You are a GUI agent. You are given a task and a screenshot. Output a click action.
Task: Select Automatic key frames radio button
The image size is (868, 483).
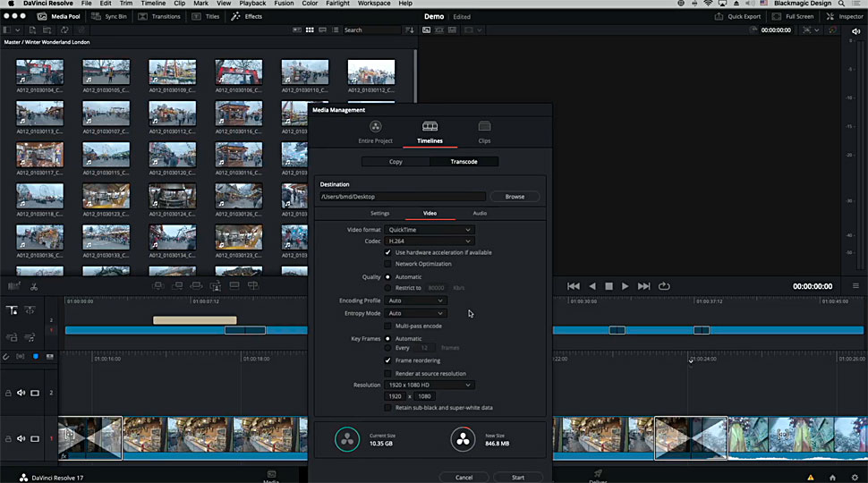click(387, 339)
